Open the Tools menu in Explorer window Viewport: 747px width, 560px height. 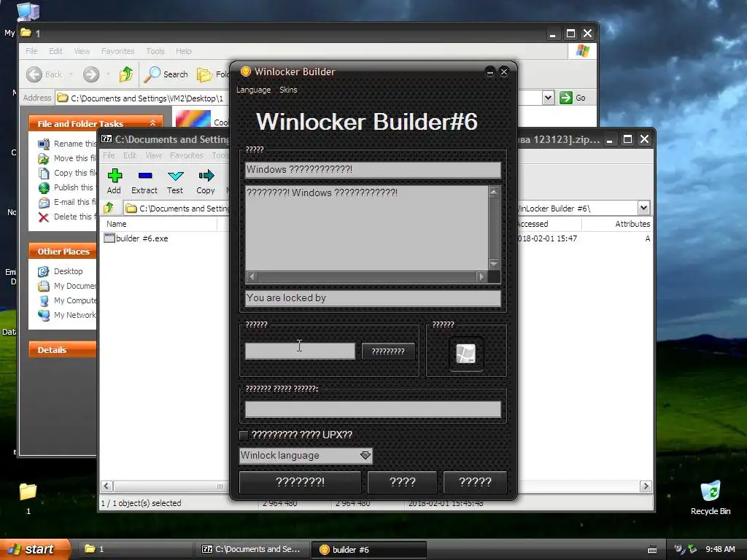pos(155,51)
